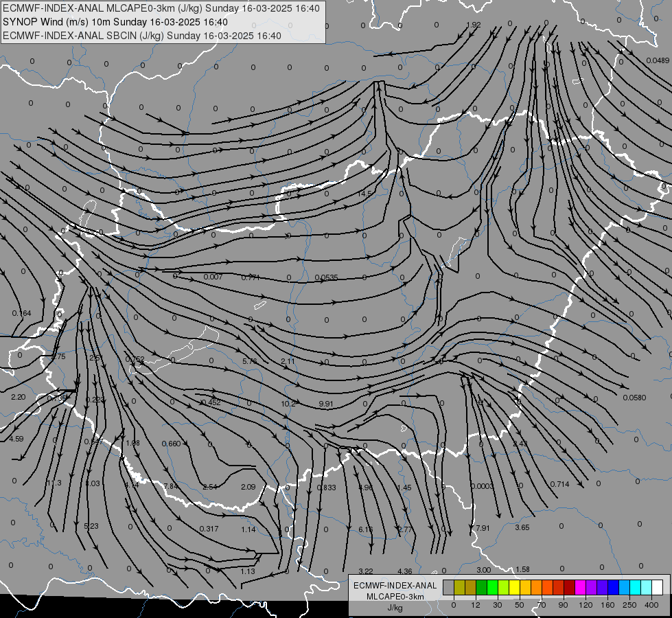Screen dimensions: 672x618
Task: Click the map value '0.007'
Action: [213, 277]
